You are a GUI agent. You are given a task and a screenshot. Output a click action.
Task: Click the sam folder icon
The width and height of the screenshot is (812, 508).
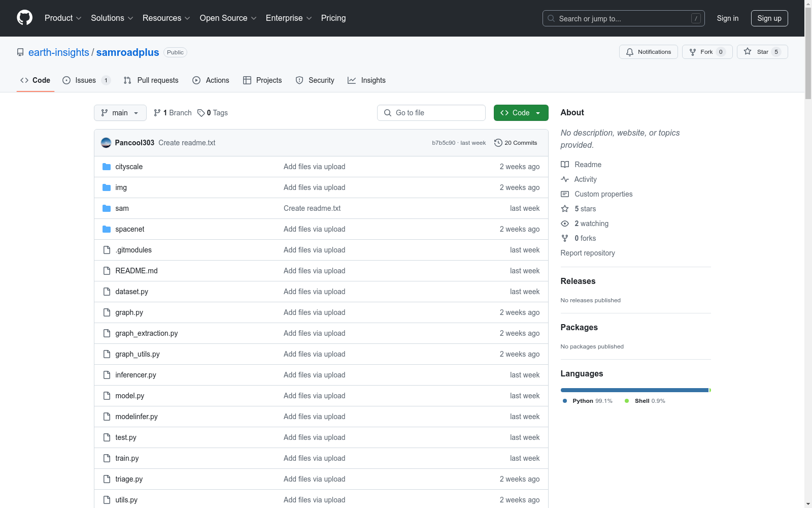[x=107, y=208]
